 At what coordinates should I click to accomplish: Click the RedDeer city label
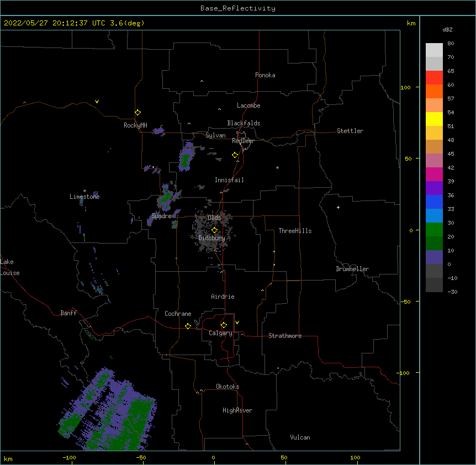tap(243, 141)
